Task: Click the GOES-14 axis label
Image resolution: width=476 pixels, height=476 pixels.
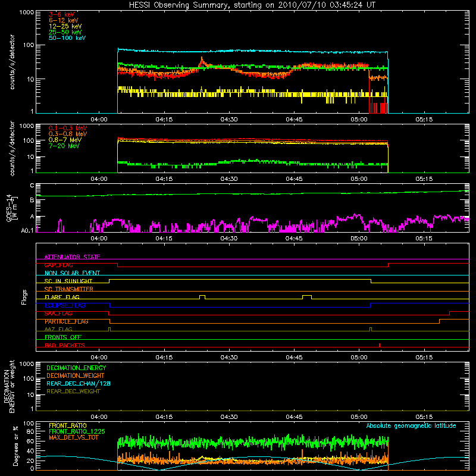Action: (x=11, y=208)
